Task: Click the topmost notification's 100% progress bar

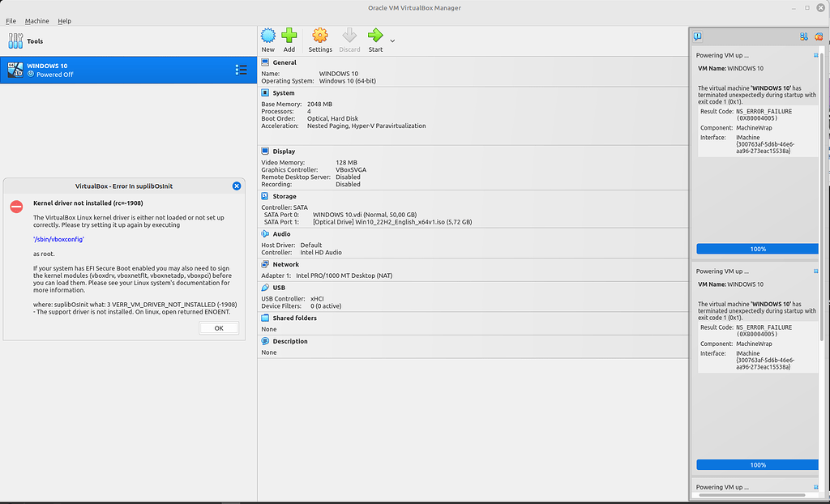Action: [757, 249]
